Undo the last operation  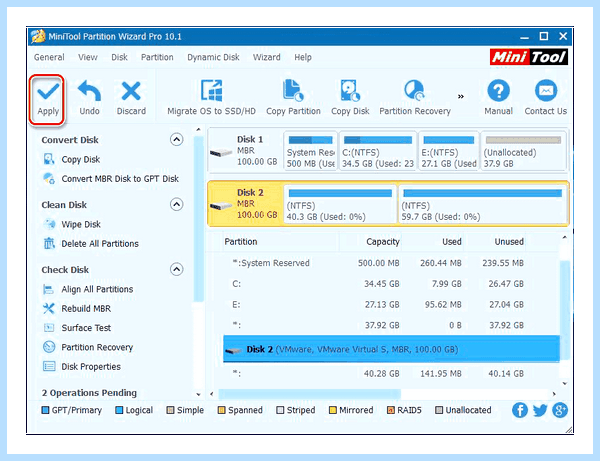[x=89, y=98]
